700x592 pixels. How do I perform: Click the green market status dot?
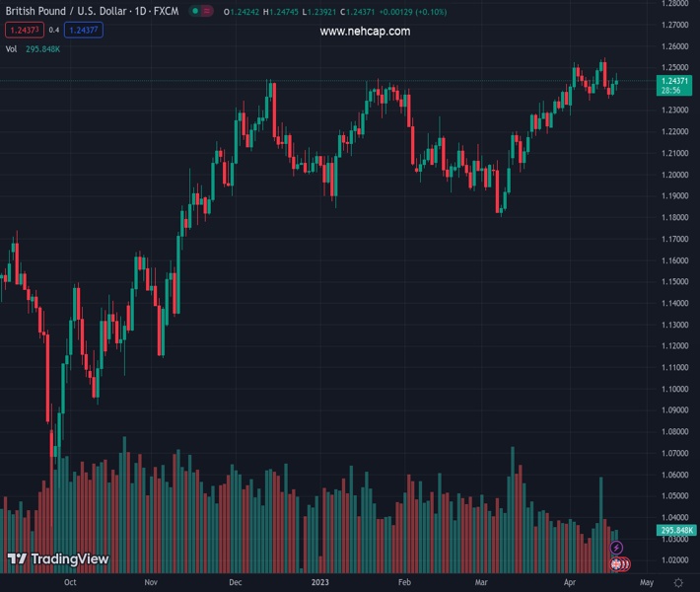(x=196, y=12)
